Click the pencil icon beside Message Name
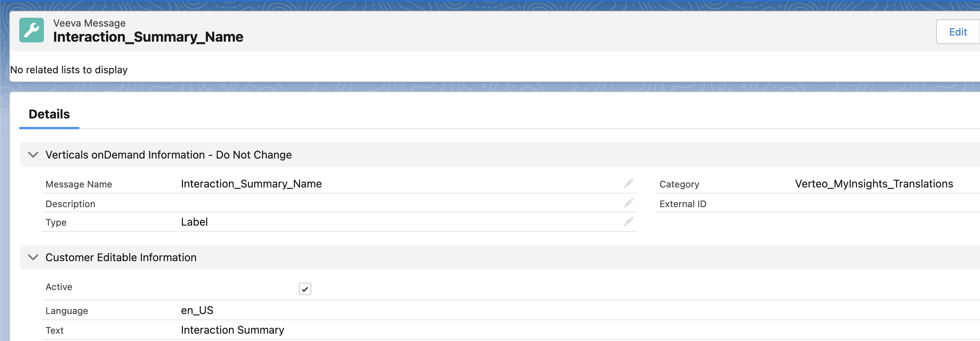Screen dimensions: 980x341 pos(628,184)
